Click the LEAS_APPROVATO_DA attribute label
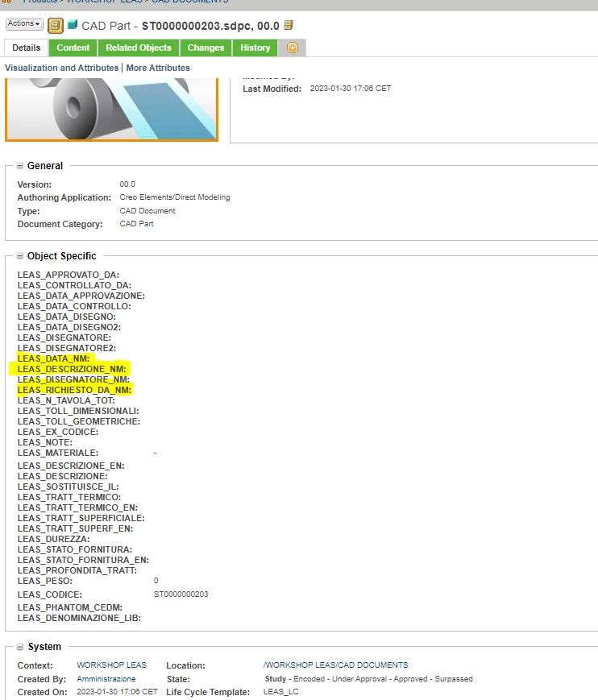The image size is (598, 700). tap(69, 275)
